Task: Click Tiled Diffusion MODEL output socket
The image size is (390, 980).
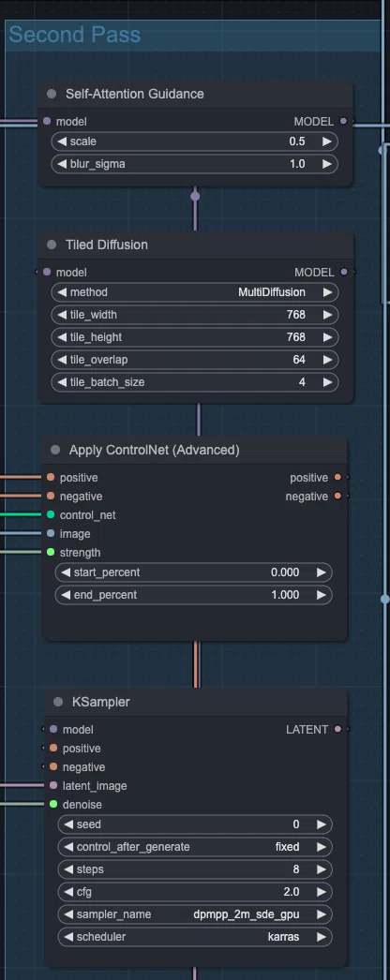Action: click(x=343, y=272)
